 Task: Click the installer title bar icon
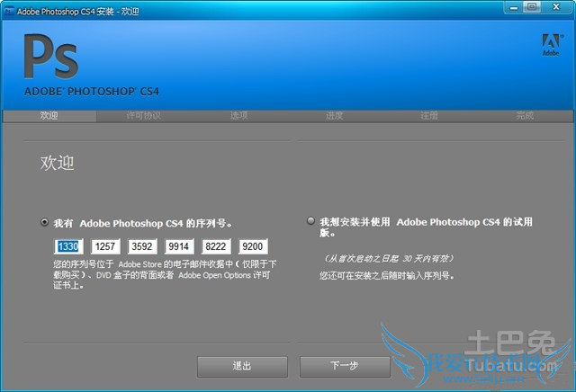9,12
